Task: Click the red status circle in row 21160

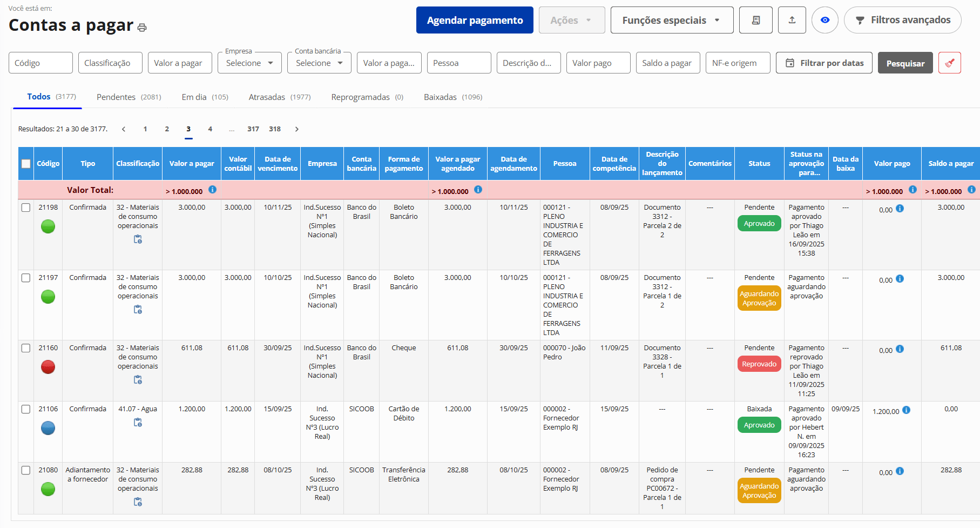Action: coord(48,367)
